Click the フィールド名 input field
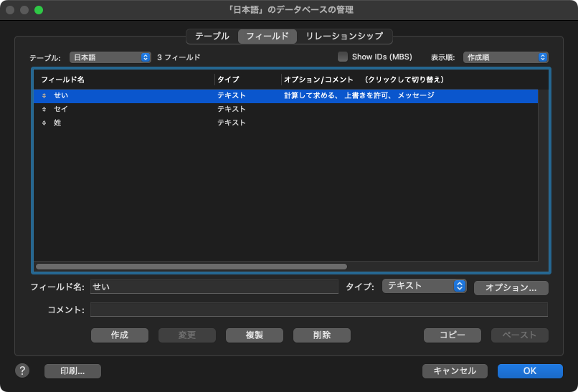This screenshot has height=392, width=578. point(214,287)
